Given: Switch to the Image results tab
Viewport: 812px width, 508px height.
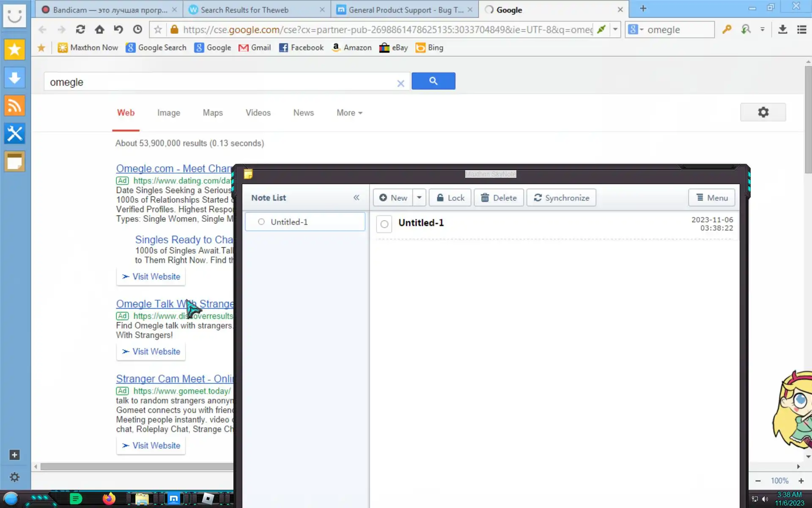Looking at the screenshot, I should [168, 113].
